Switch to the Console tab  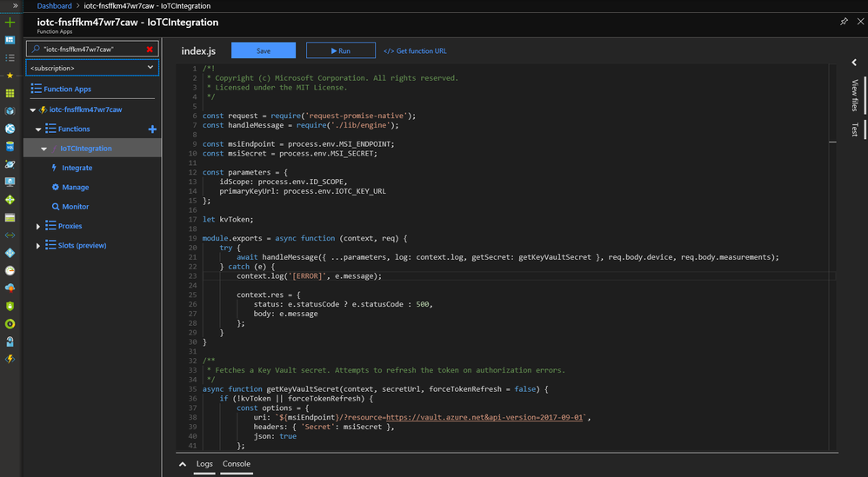click(237, 464)
